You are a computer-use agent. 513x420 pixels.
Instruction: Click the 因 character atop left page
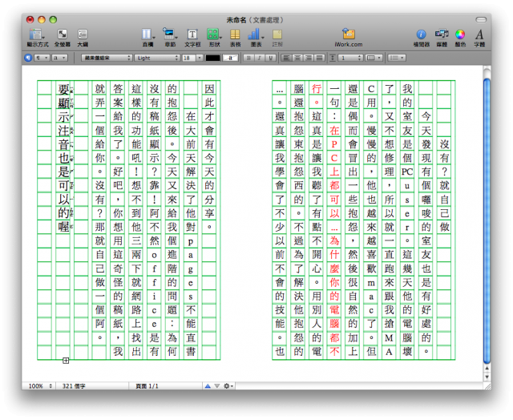tap(209, 88)
